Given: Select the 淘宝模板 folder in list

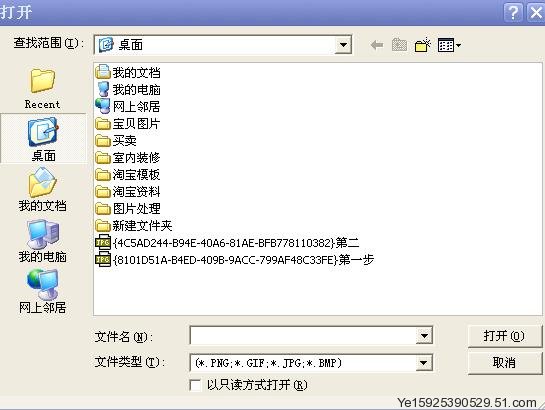Looking at the screenshot, I should [128, 175].
